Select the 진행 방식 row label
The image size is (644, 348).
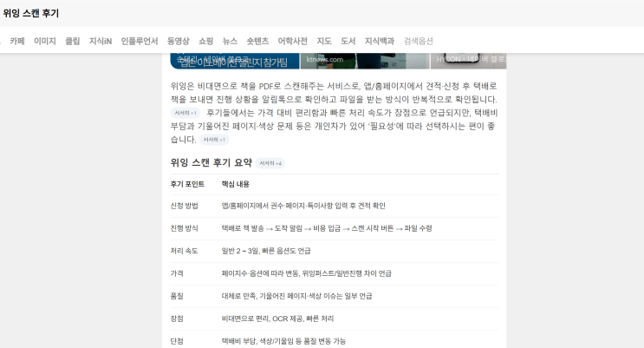(185, 228)
